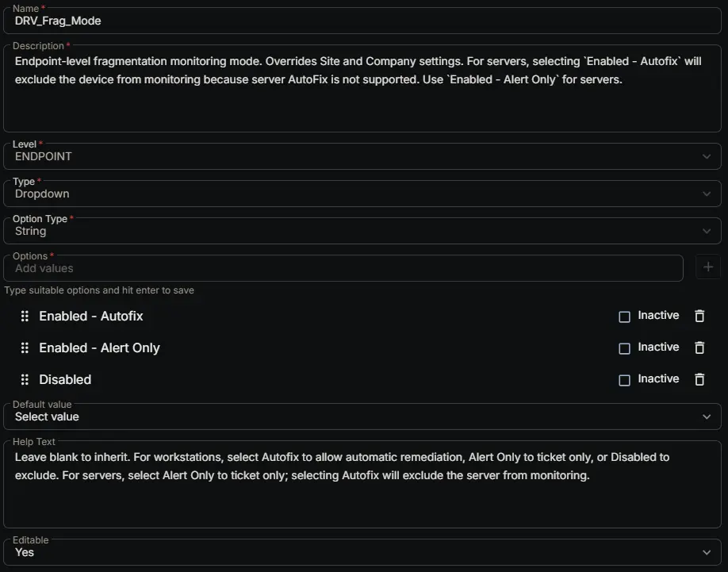Delete the Disabled option
The width and height of the screenshot is (728, 572).
coord(699,379)
